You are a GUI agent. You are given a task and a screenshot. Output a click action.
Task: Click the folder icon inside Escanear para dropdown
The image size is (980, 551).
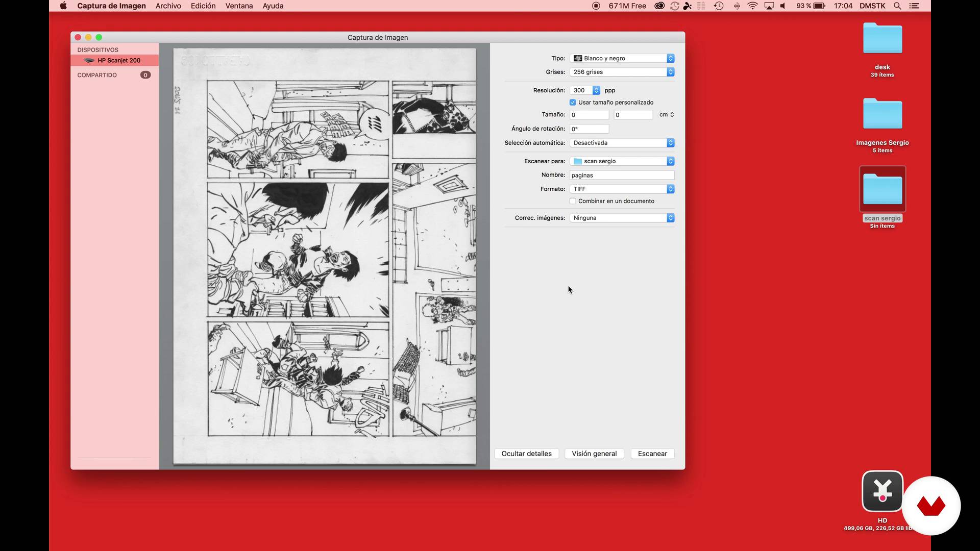pos(578,161)
